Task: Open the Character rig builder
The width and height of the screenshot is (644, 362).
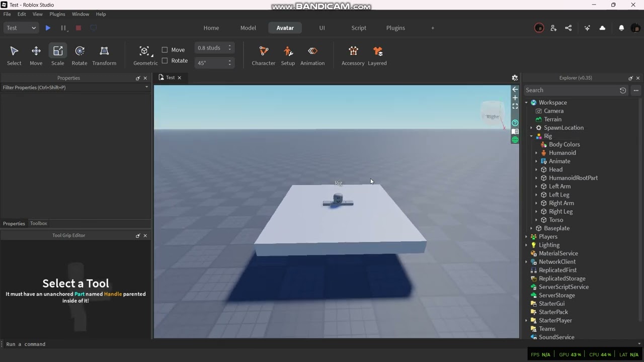Action: pos(264,55)
